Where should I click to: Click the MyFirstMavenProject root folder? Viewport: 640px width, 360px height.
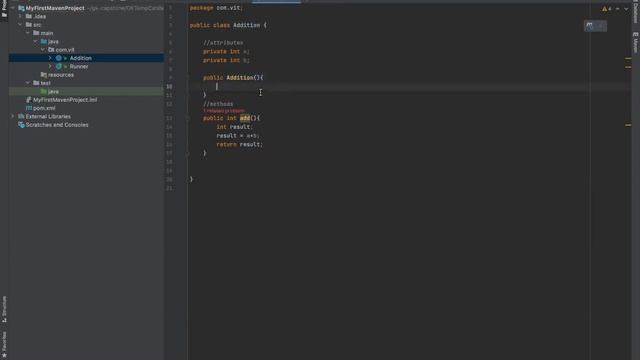pos(55,8)
